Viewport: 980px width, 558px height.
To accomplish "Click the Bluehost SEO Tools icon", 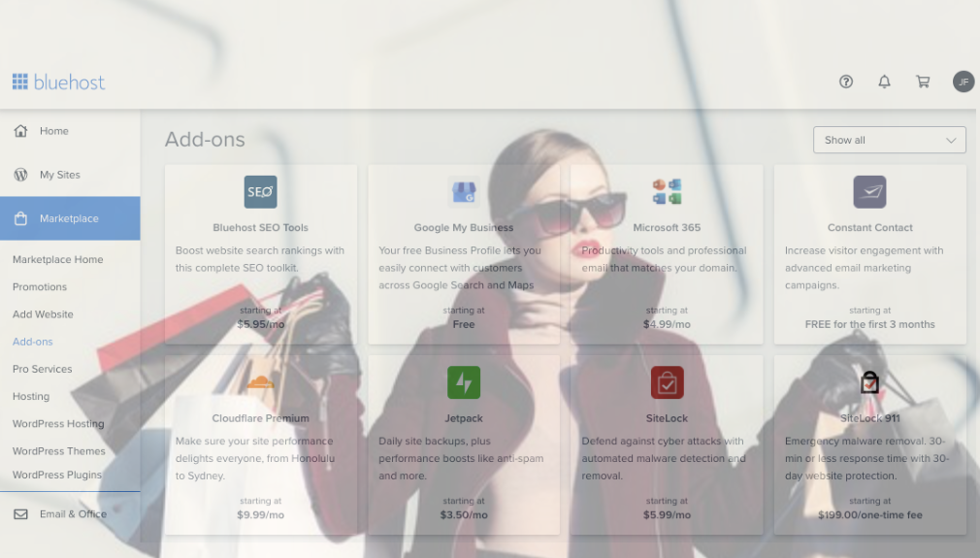I will point(261,192).
